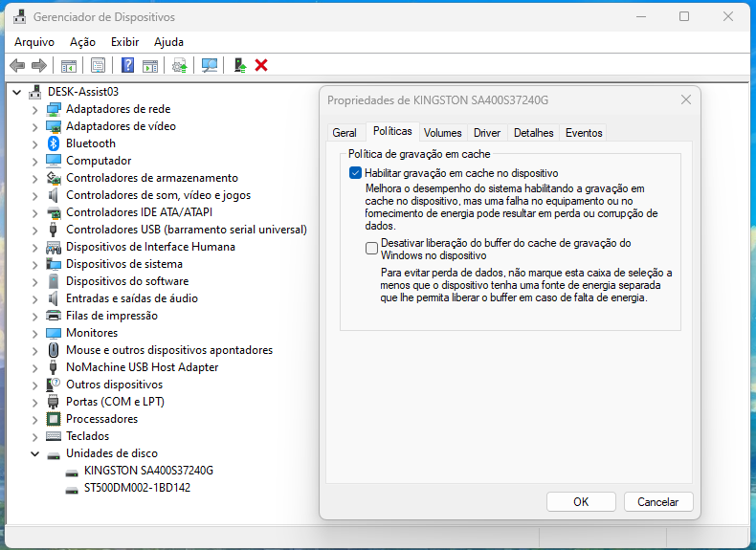Click OK in the properties dialog
Screen dimensions: 756x550
(581, 502)
